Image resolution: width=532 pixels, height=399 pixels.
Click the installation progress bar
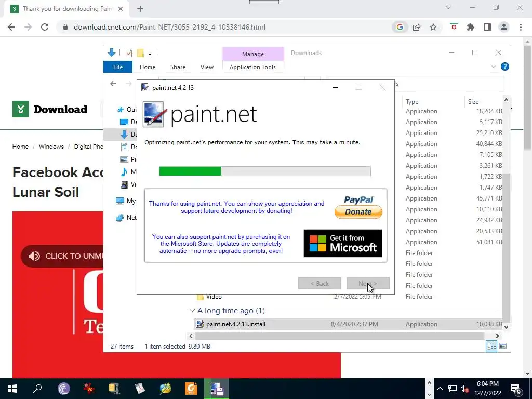264,171
